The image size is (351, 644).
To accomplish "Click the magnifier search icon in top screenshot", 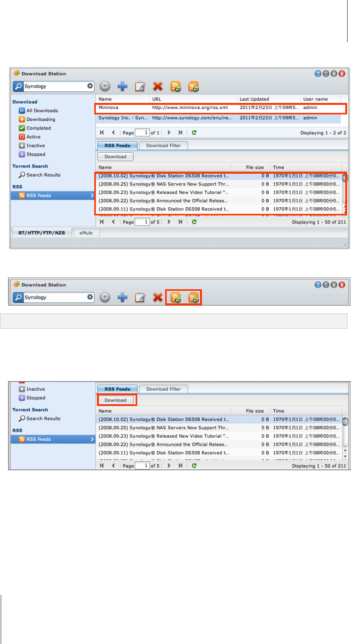I will (x=18, y=86).
